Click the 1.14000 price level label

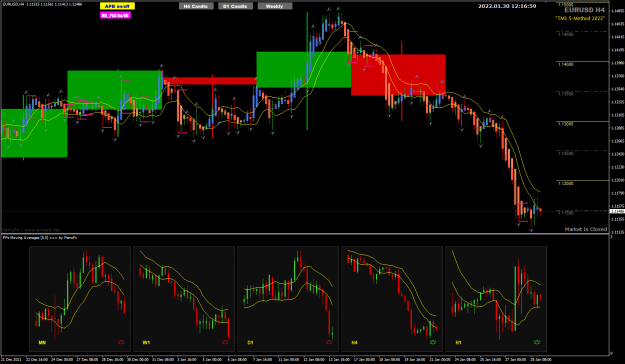point(565,64)
